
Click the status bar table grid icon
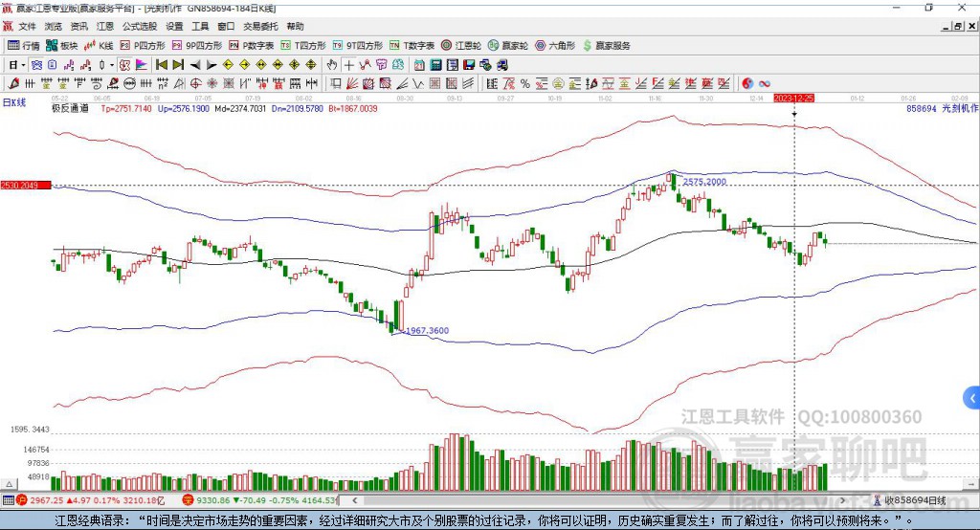point(8,500)
